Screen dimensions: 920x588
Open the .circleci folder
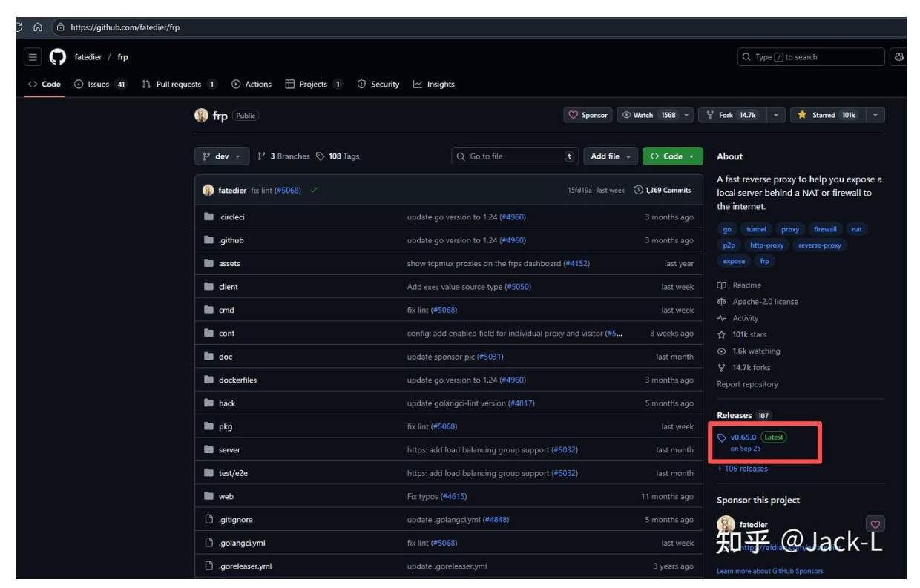click(x=231, y=217)
